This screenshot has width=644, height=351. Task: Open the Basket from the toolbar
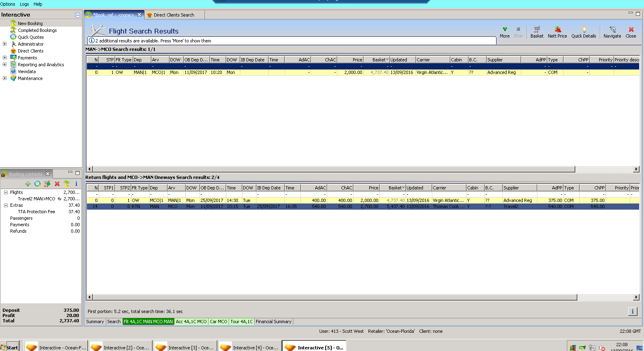point(537,32)
